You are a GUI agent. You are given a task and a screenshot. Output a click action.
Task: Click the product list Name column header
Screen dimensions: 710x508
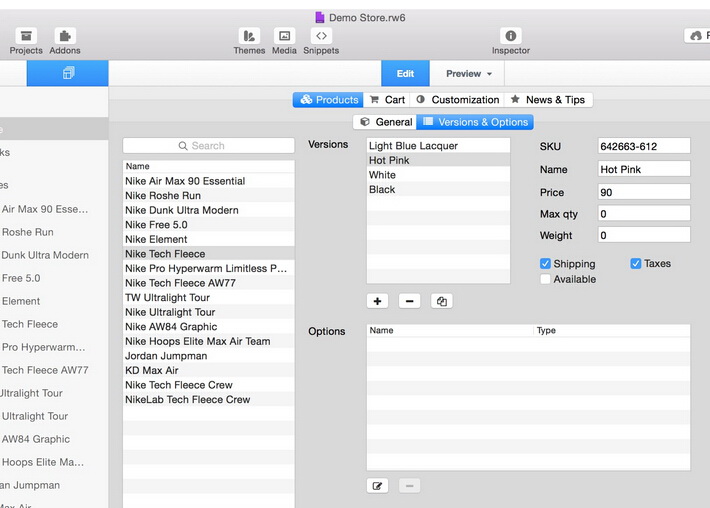[x=208, y=166]
